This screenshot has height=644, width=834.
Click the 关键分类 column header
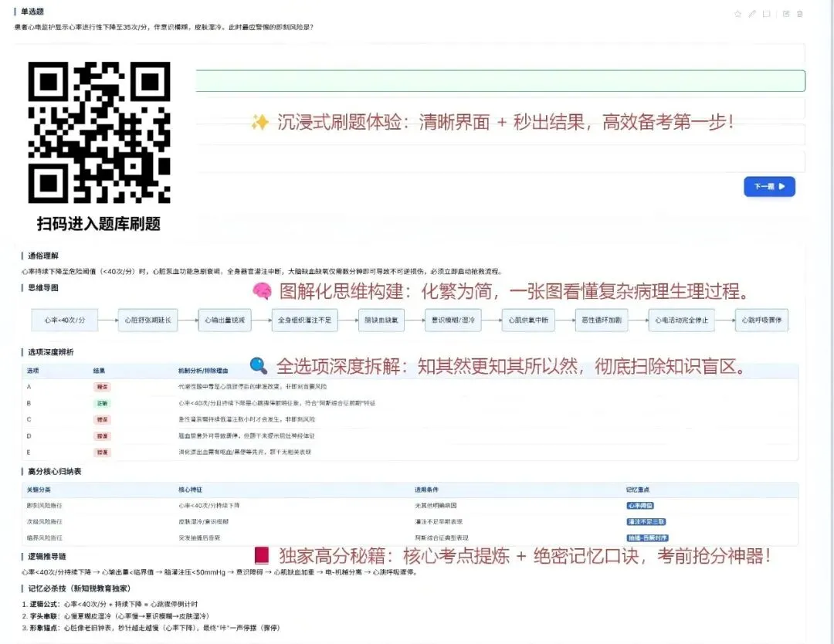[39, 490]
